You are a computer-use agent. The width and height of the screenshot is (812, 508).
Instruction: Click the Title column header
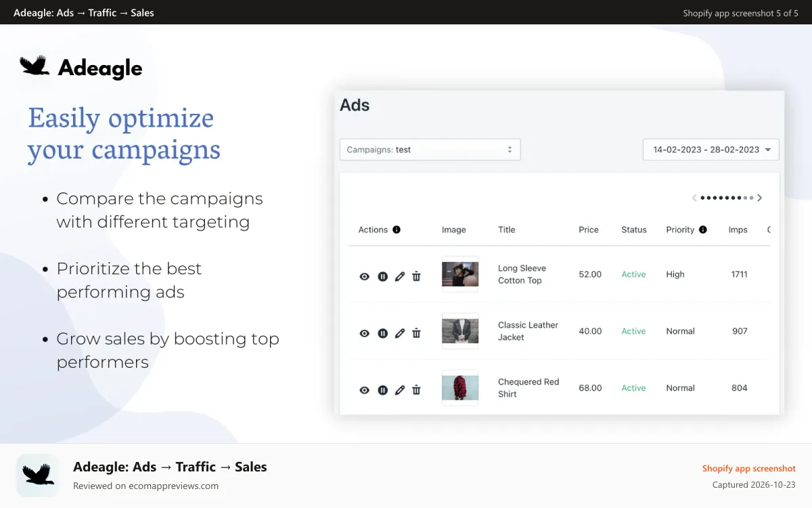pos(507,230)
